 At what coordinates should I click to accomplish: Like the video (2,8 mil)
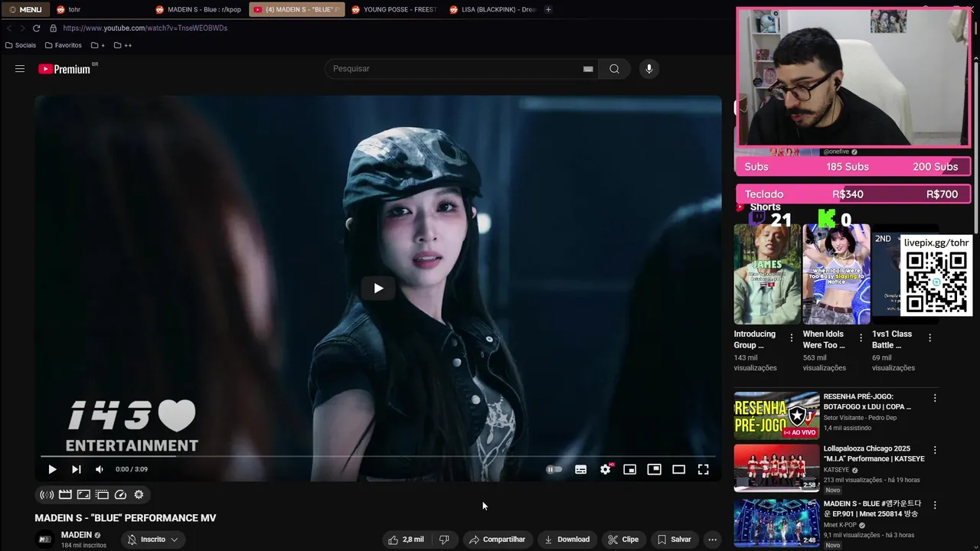pyautogui.click(x=406, y=540)
